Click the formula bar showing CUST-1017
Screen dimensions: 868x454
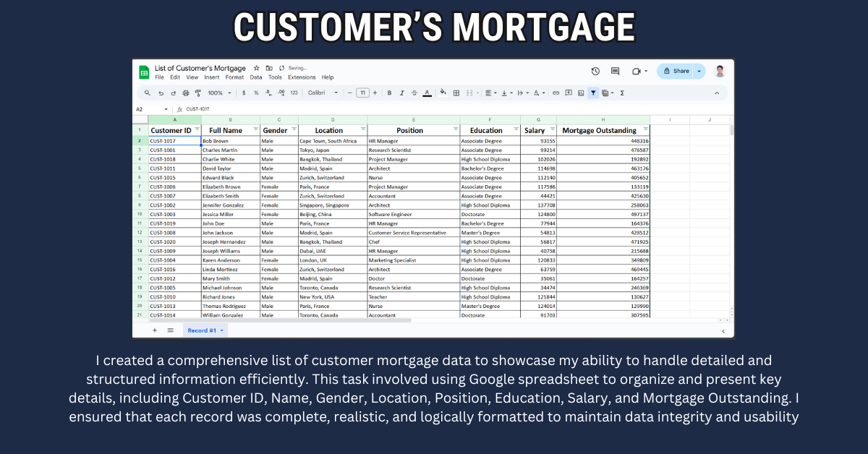click(456, 109)
